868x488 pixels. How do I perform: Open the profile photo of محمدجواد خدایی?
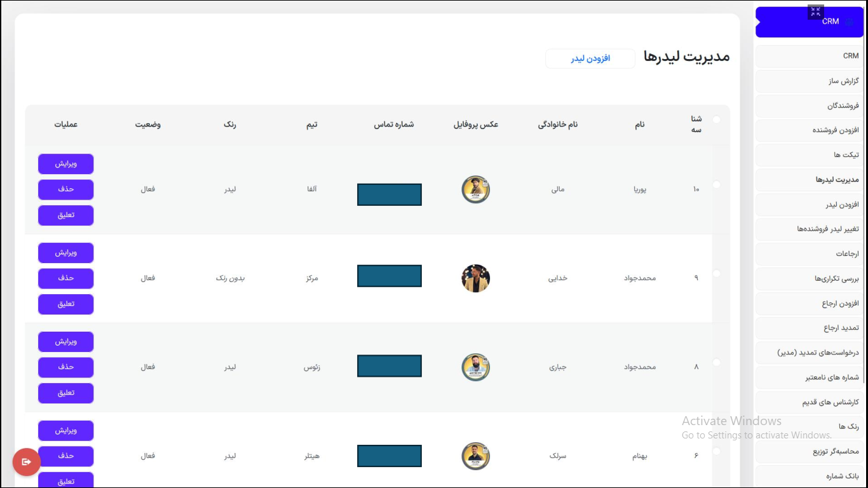(475, 278)
